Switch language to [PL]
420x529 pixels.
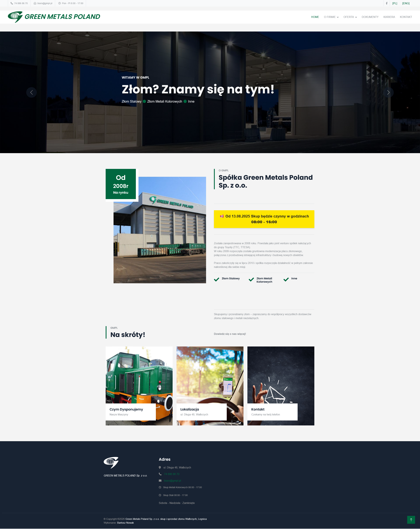[394, 3]
